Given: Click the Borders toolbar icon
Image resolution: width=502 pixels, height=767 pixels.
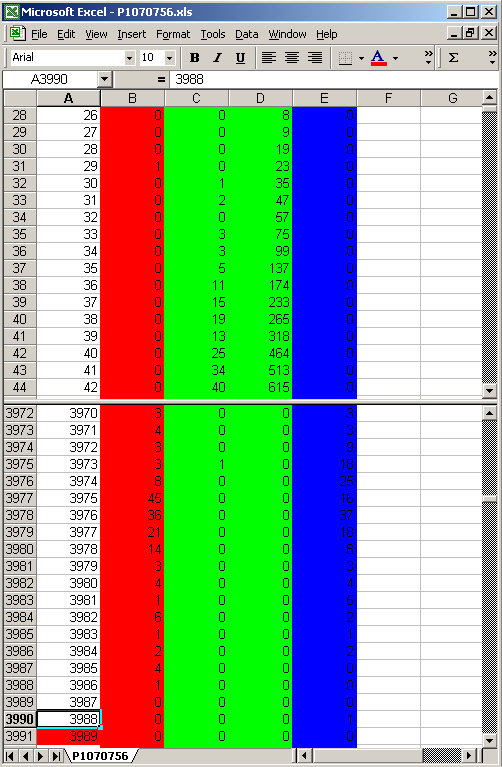Looking at the screenshot, I should coord(345,58).
